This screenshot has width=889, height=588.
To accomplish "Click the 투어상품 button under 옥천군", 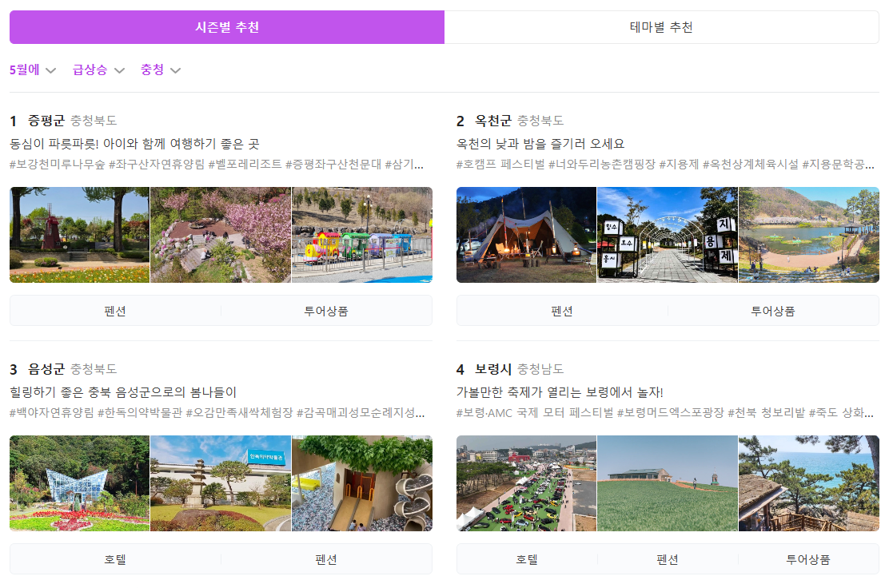I will coord(773,311).
